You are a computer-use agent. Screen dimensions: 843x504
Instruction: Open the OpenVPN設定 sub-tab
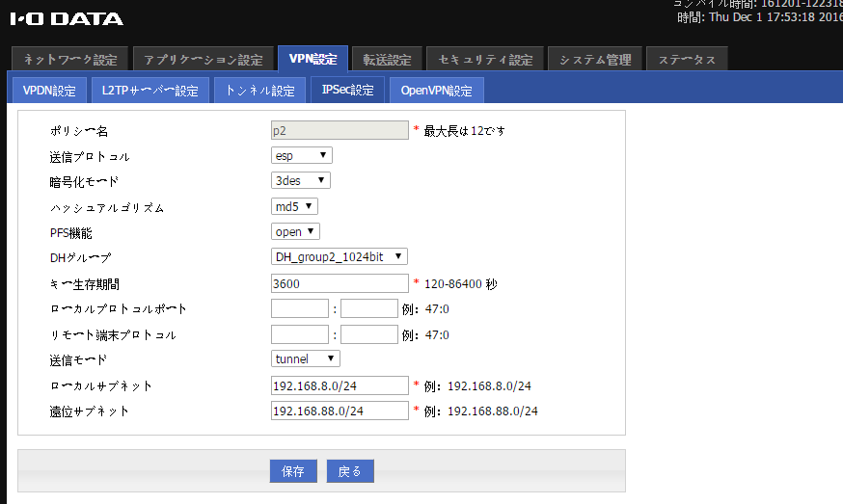(x=436, y=91)
